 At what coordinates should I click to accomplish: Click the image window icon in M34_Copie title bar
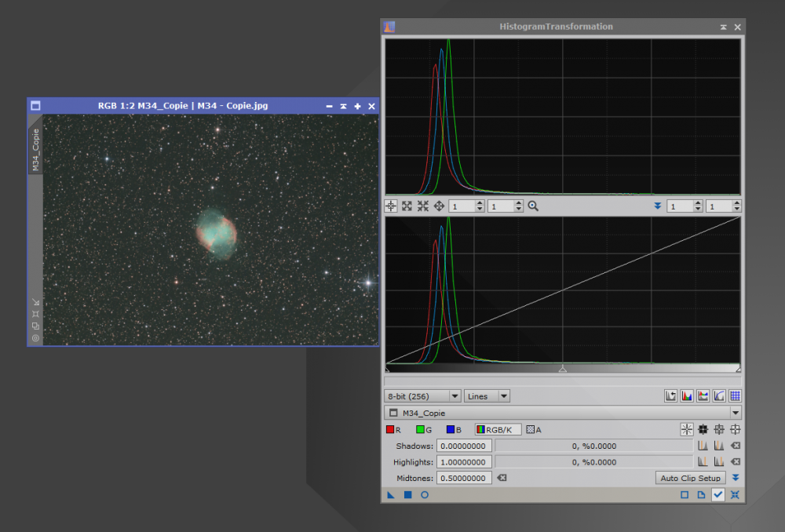click(35, 106)
